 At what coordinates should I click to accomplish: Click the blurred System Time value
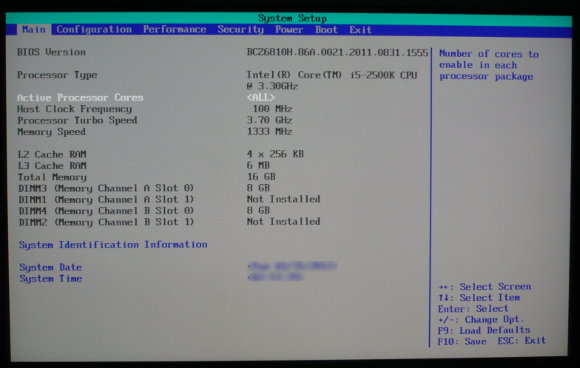276,277
